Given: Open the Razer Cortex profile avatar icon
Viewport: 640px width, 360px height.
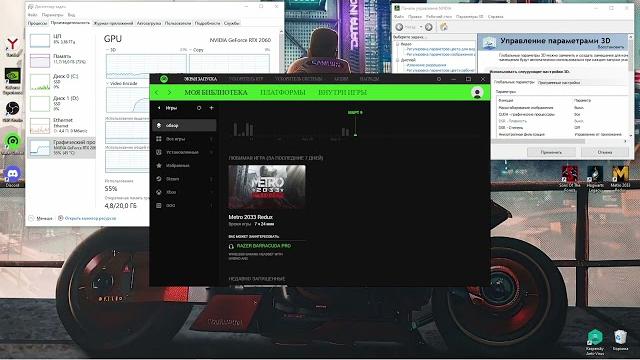Looking at the screenshot, I should pos(477,93).
